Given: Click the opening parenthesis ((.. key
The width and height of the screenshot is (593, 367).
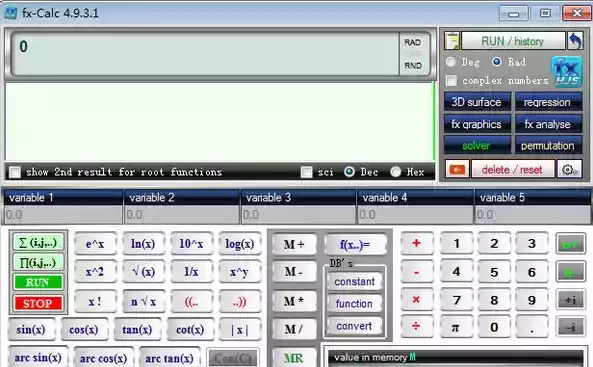Looking at the screenshot, I should click(x=191, y=302).
